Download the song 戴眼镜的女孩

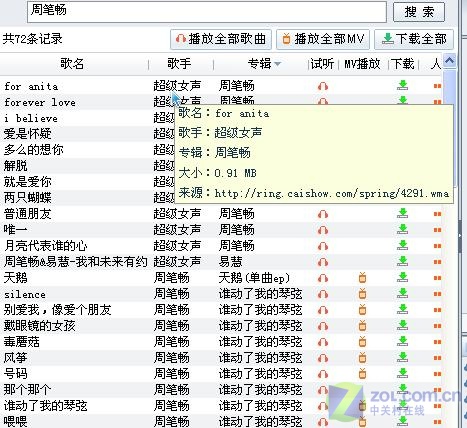pyautogui.click(x=403, y=325)
